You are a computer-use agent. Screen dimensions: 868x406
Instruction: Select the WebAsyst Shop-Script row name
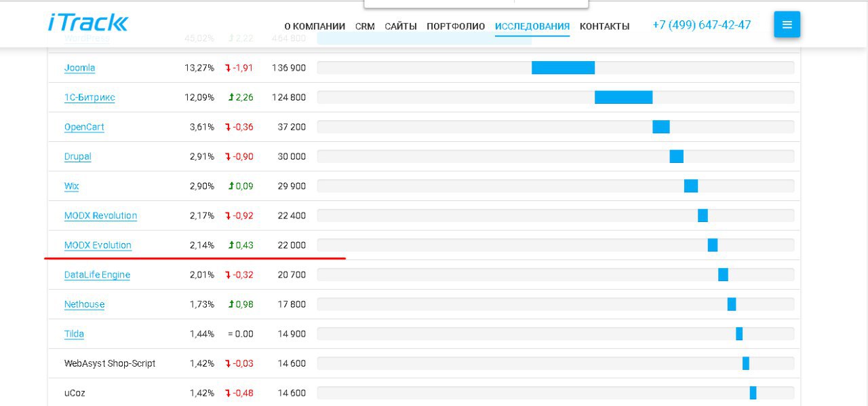click(110, 363)
